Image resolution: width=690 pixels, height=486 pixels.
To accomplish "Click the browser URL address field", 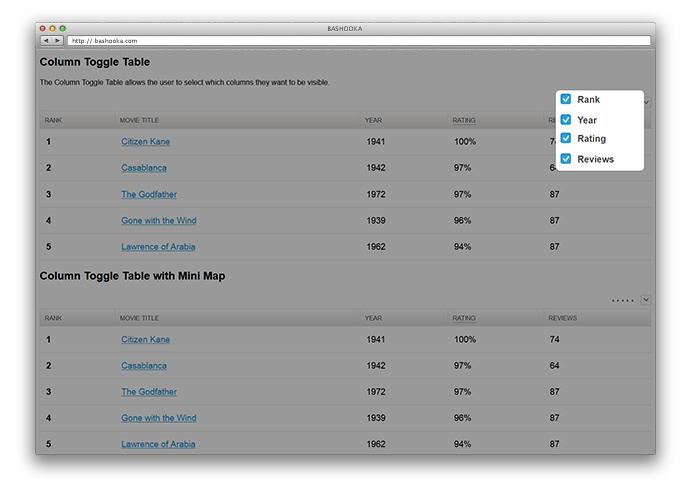I will point(360,41).
